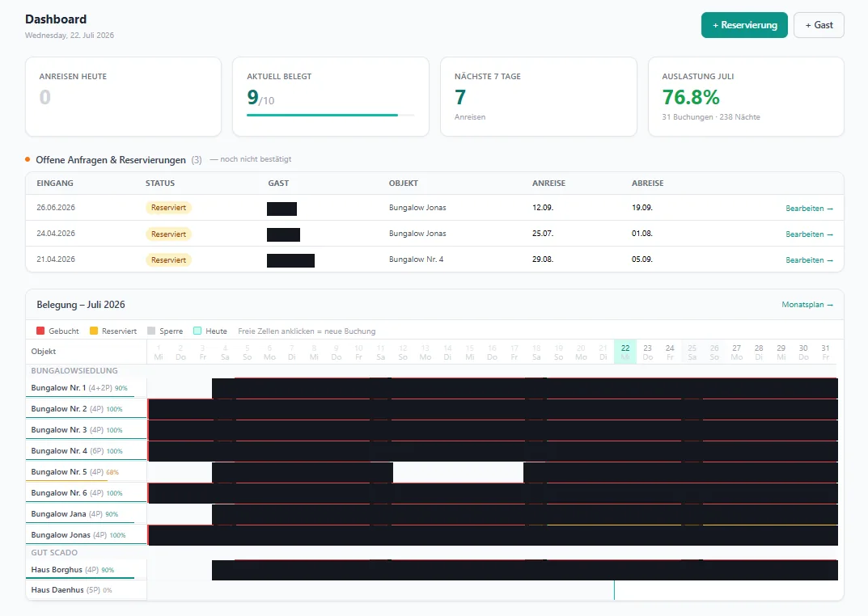Click Abreise date 19.09.

coord(642,208)
